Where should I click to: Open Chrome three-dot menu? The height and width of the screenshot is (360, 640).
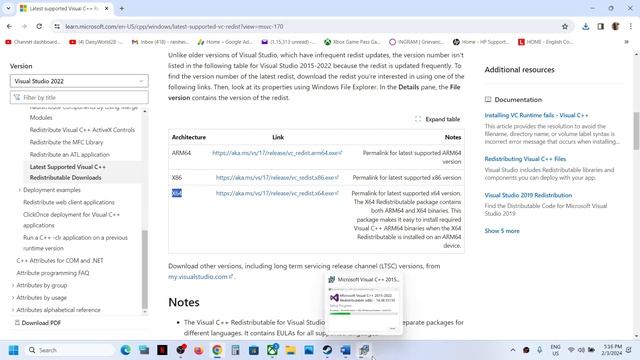pyautogui.click(x=631, y=27)
